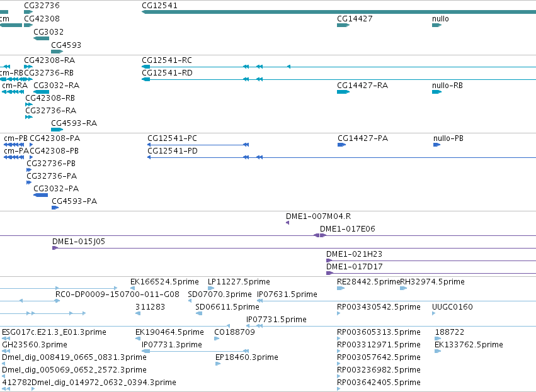536x392 pixels.
Task: Click the CG32736-RA transcript label
Action: coord(50,111)
